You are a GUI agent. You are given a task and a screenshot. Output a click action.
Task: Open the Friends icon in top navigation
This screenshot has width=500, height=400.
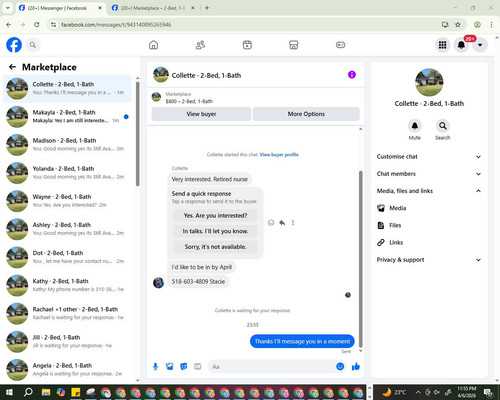point(200,45)
